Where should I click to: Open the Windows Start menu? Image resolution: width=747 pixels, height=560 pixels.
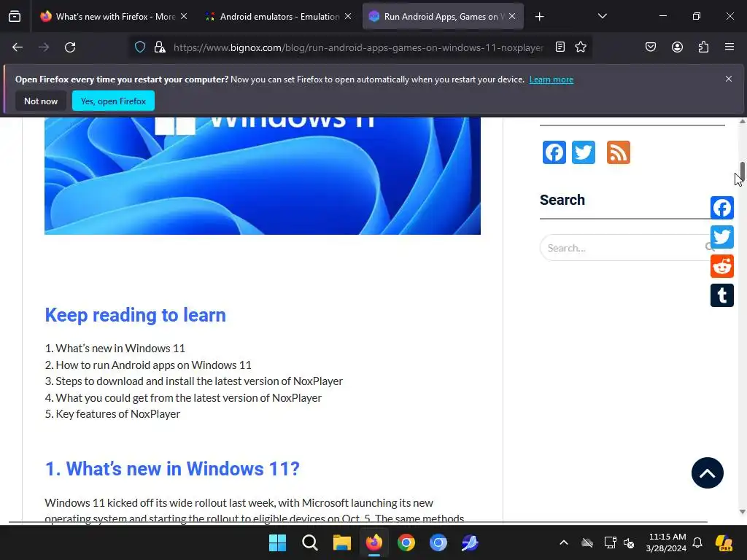(277, 542)
